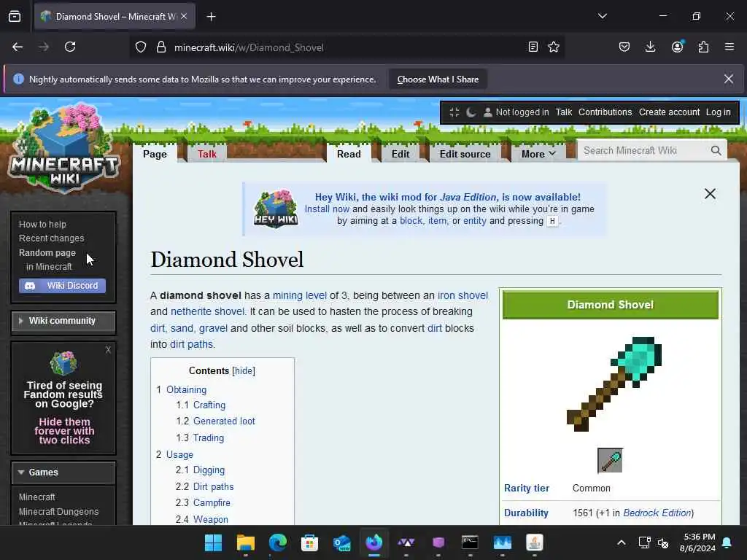This screenshot has height=560, width=747.
Task: Open the Rarity tier link
Action: coord(527,488)
